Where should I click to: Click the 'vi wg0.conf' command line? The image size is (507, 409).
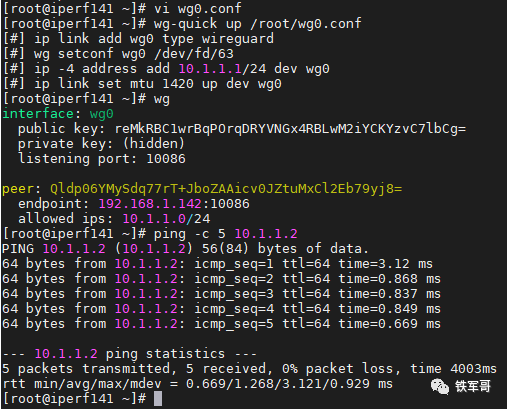point(198,8)
